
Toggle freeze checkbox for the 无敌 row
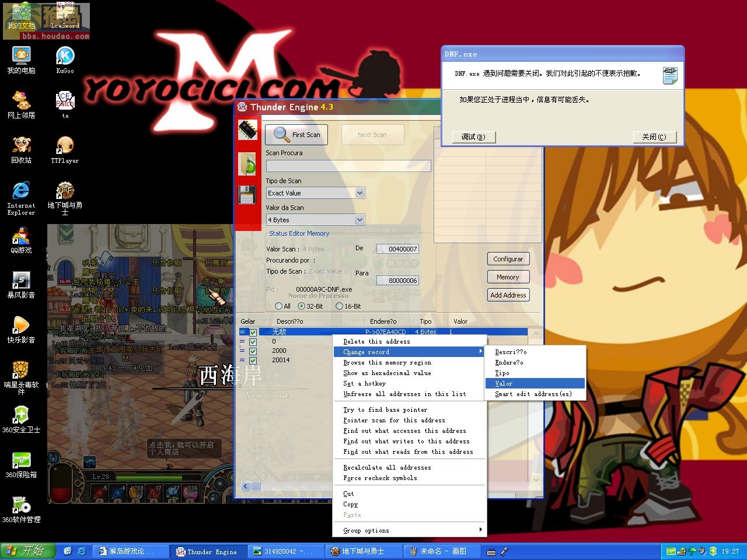coord(253,332)
